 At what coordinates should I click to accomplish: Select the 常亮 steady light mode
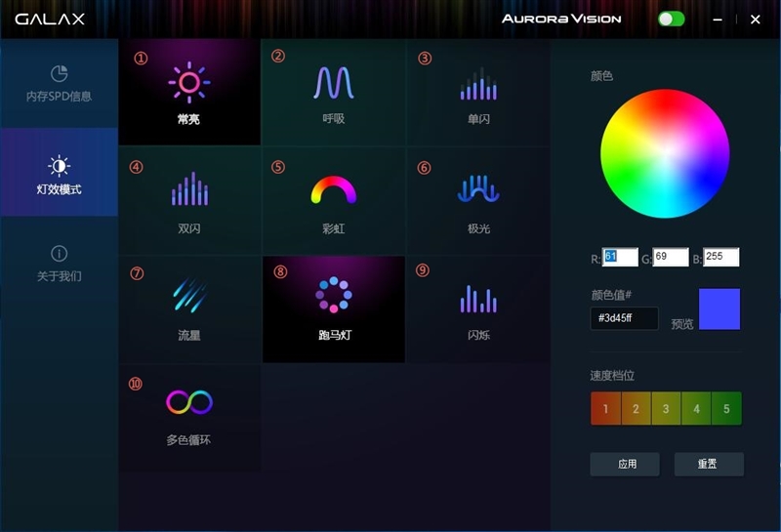point(189,93)
